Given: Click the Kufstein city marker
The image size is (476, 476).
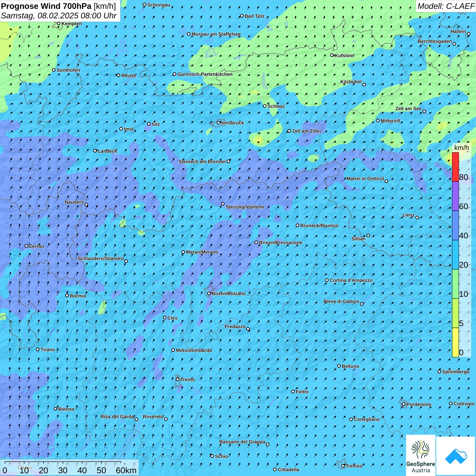Looking at the screenshot, I should point(332,55).
